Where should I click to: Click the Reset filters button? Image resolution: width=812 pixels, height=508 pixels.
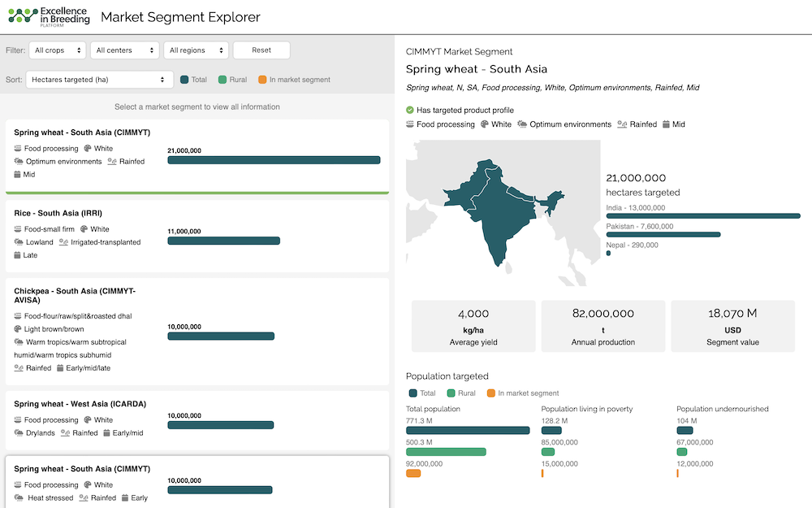pos(261,50)
